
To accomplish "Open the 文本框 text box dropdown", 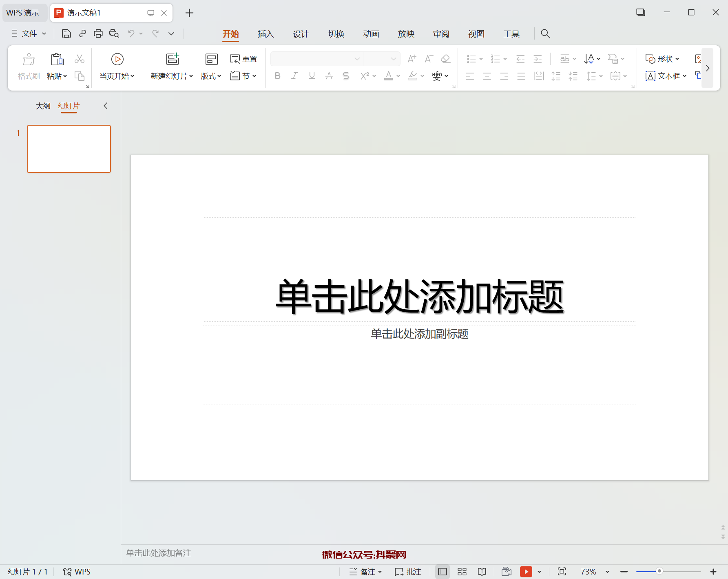I will tap(666, 76).
